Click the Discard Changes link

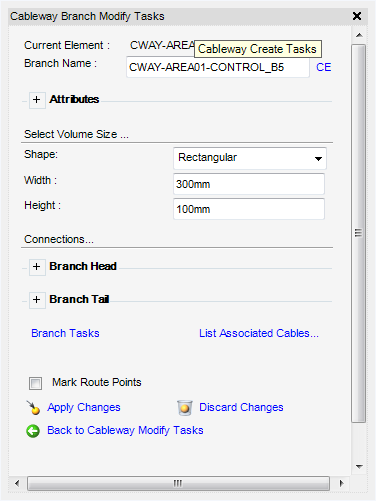241,407
